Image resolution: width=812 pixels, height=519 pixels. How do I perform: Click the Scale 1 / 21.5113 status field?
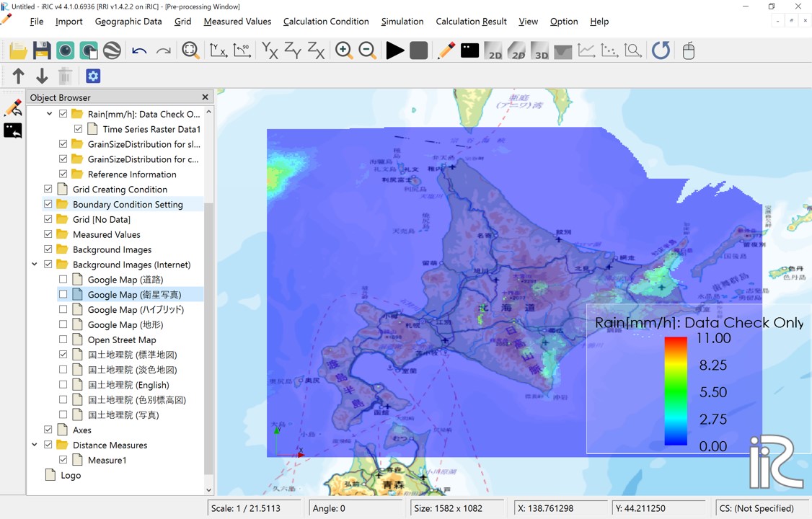point(254,508)
